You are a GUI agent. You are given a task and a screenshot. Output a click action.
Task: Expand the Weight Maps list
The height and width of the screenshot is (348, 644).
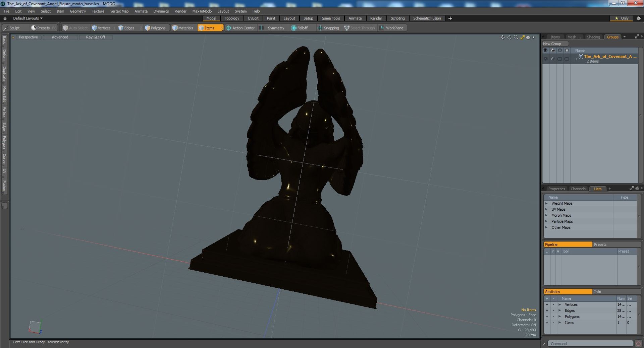click(x=546, y=203)
